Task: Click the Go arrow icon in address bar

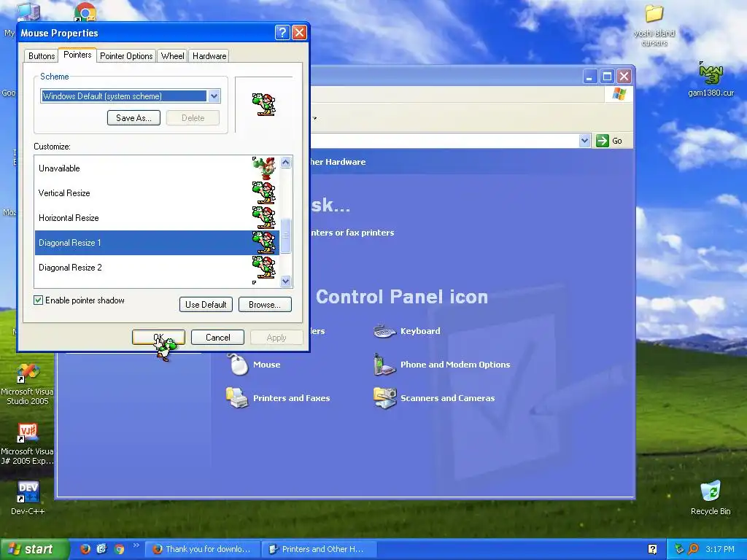Action: point(602,141)
